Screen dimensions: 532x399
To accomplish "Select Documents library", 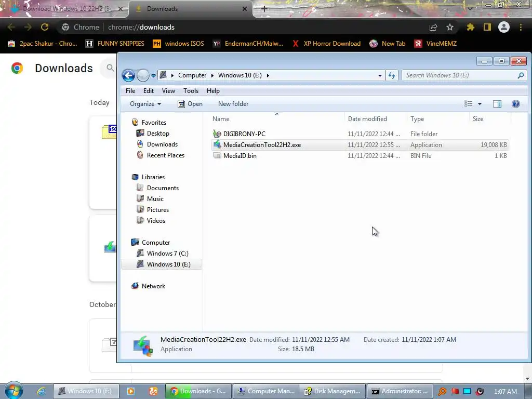I will (x=163, y=188).
